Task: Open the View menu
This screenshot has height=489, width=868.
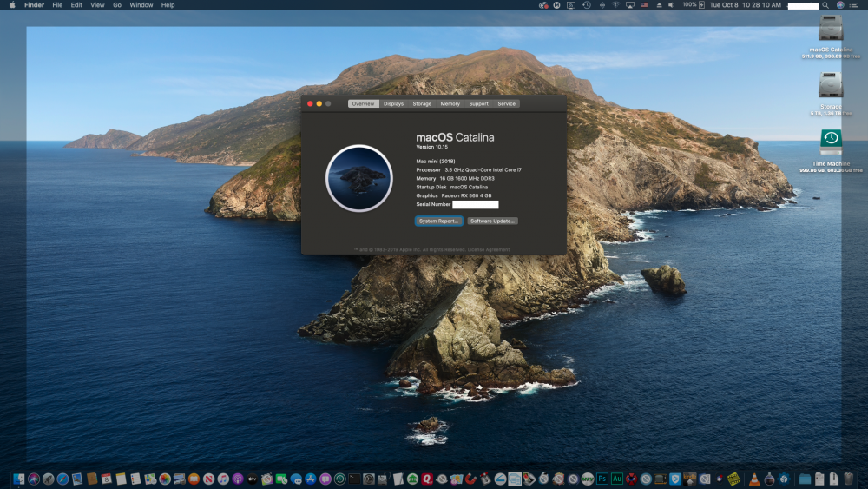Action: pyautogui.click(x=97, y=5)
